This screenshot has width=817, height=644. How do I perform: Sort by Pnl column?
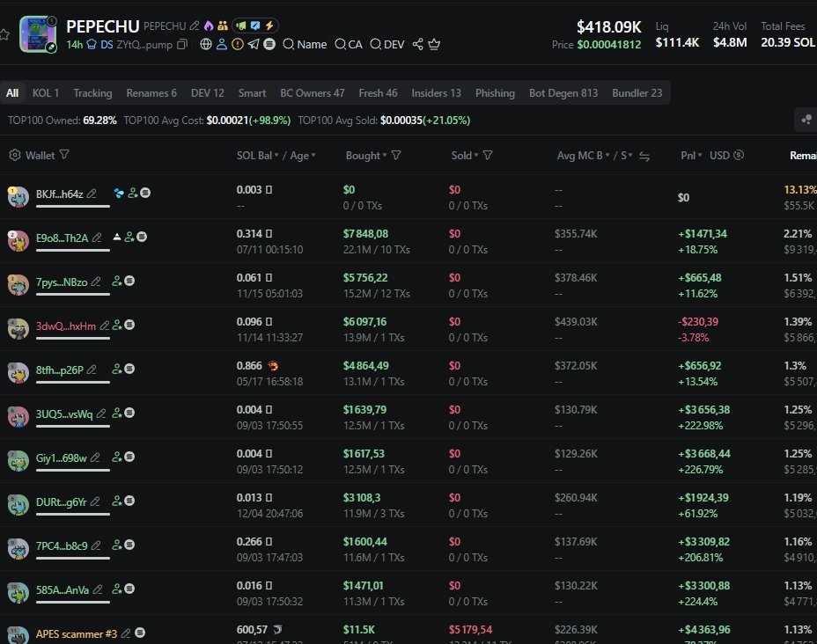coord(691,156)
